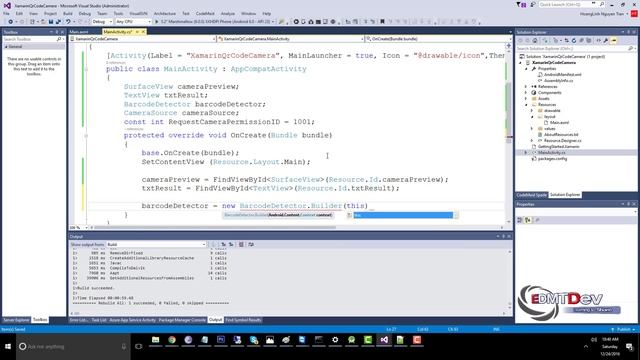640x360 pixels.
Task: Click the Visual Studio taskbar icon
Action: tap(384, 340)
